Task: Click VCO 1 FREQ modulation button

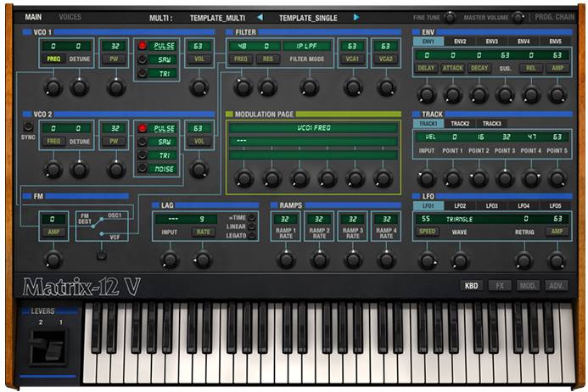Action: click(53, 59)
